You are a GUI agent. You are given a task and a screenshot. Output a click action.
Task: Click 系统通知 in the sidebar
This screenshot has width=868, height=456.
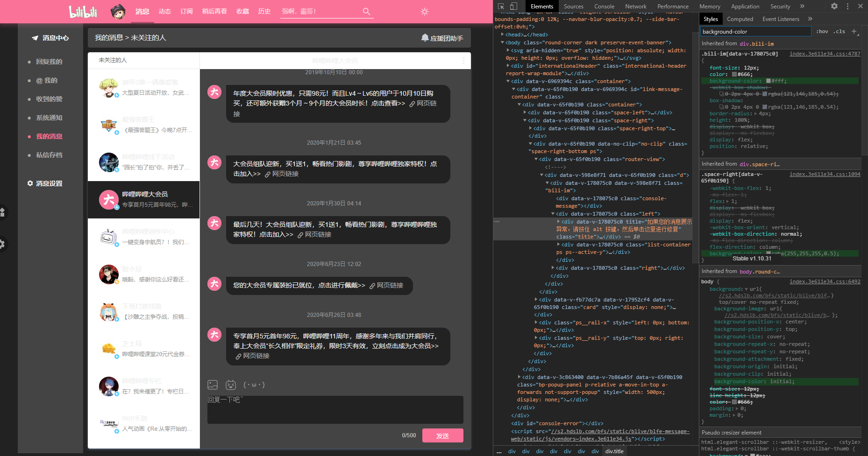coord(49,118)
